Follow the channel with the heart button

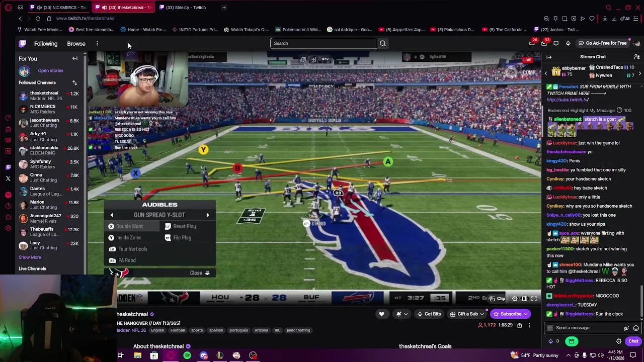coord(382,314)
